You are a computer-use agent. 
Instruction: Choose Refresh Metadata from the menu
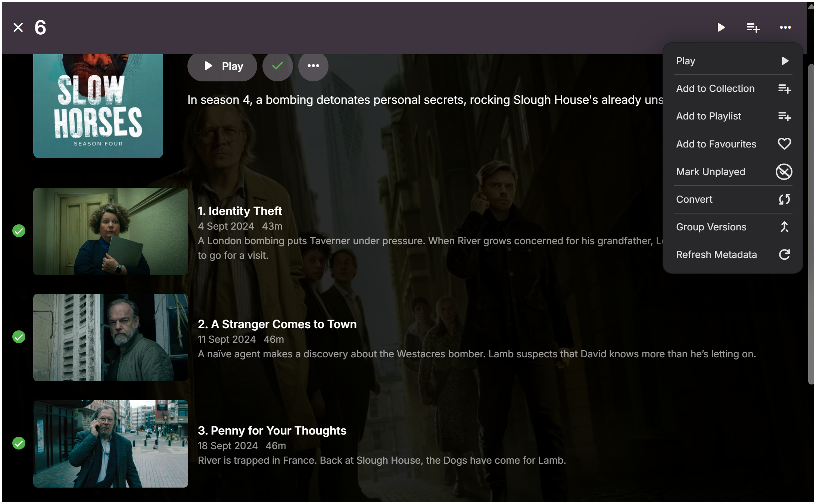(733, 255)
